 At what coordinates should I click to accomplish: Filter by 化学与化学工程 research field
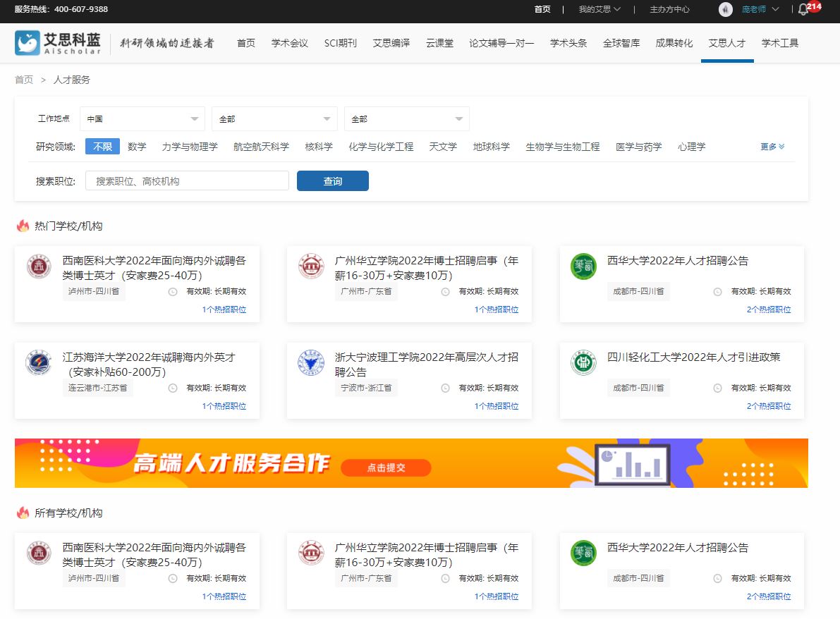pyautogui.click(x=381, y=147)
